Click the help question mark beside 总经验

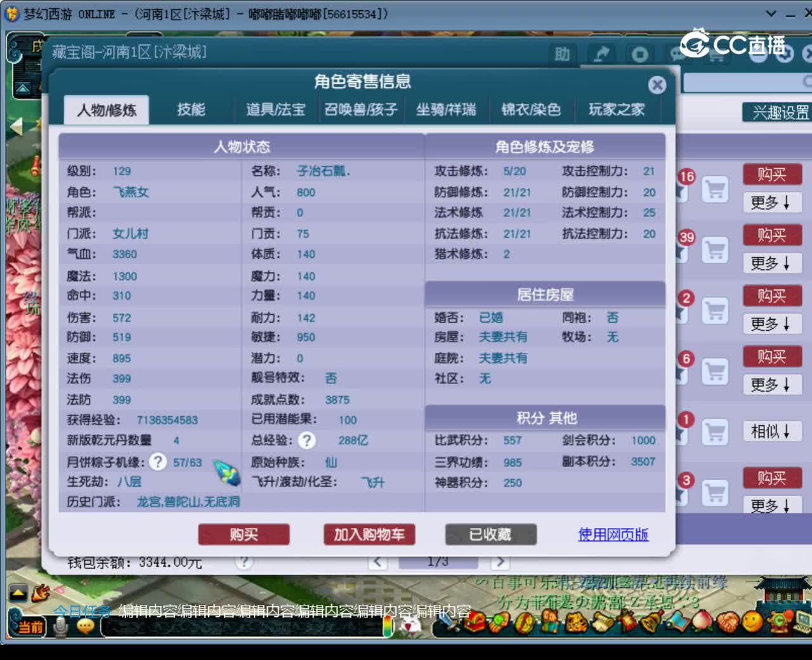click(x=306, y=440)
